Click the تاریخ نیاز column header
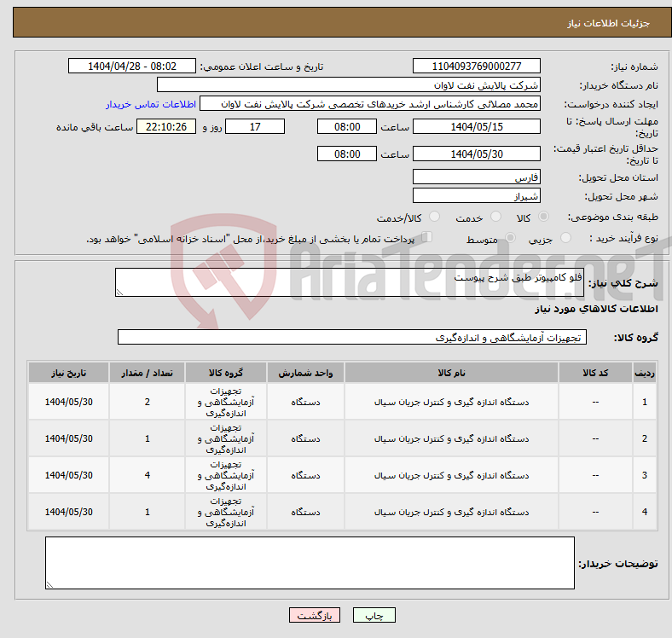 click(x=68, y=373)
